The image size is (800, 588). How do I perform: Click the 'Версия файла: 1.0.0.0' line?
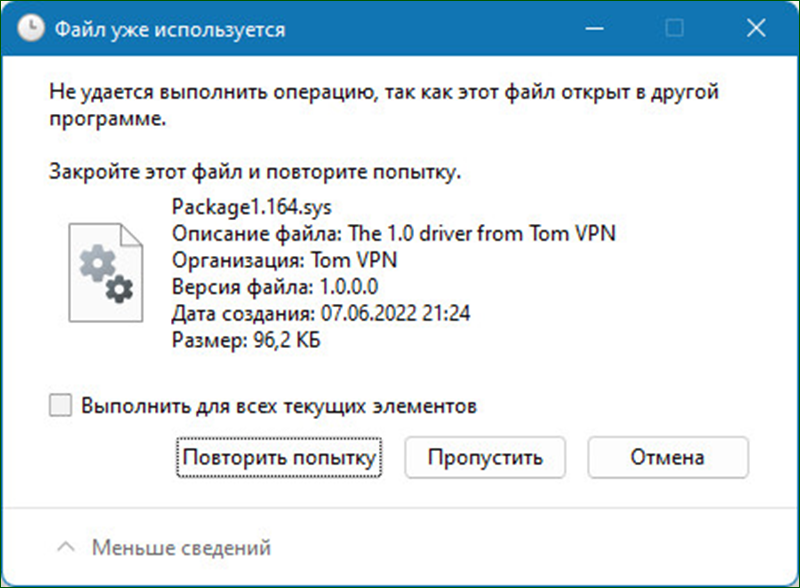(x=275, y=287)
